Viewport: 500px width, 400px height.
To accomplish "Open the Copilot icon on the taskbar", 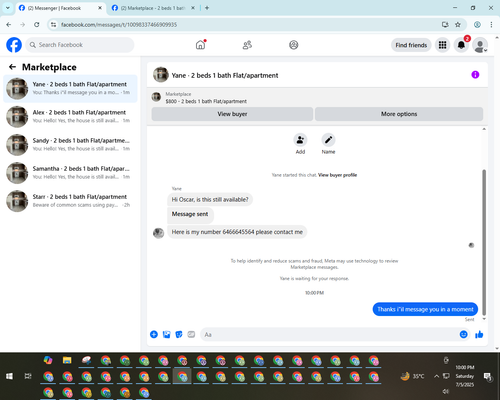I will click(x=48, y=360).
